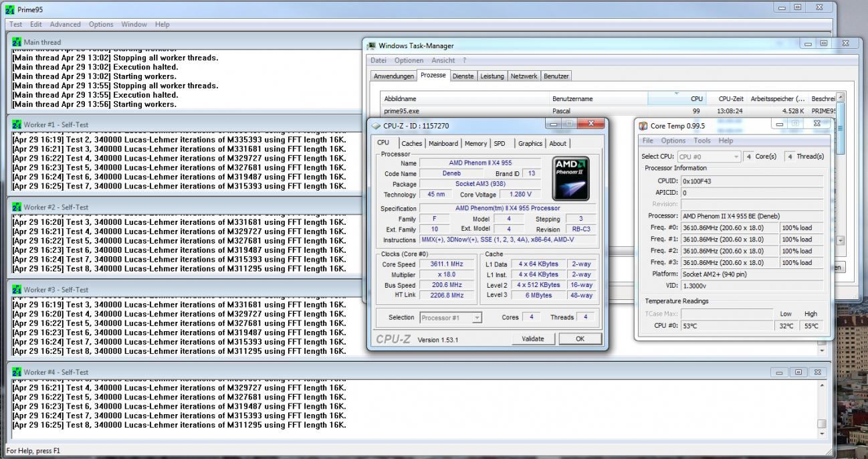
Task: Click the Task-Manager process list scrollbar up arrow
Action: click(x=841, y=97)
